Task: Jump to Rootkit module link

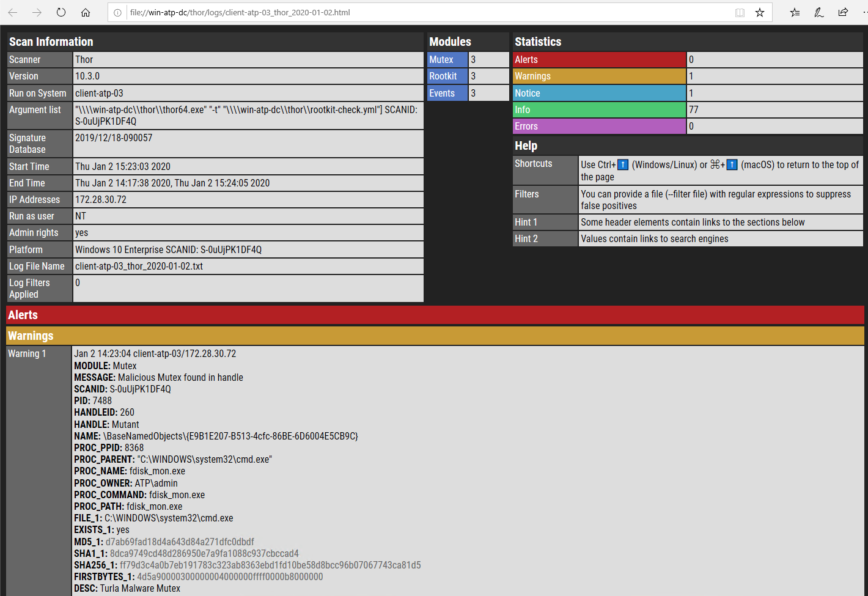Action: (443, 76)
